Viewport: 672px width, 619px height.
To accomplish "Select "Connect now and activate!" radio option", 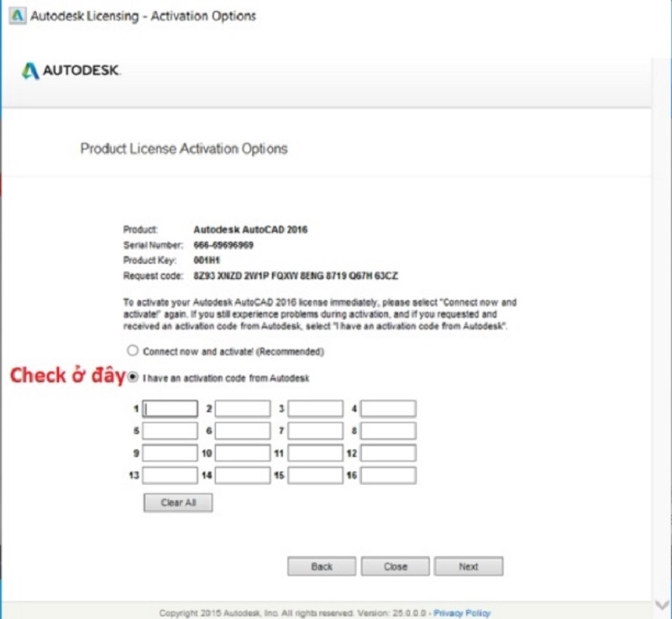I will coord(133,351).
